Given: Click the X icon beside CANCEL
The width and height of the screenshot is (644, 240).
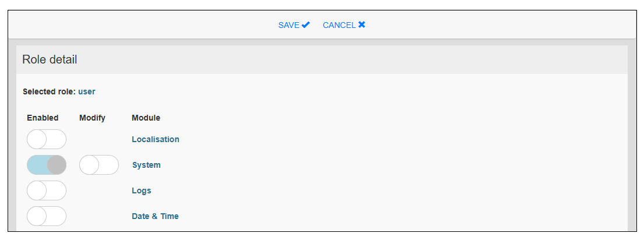Looking at the screenshot, I should pyautogui.click(x=362, y=25).
